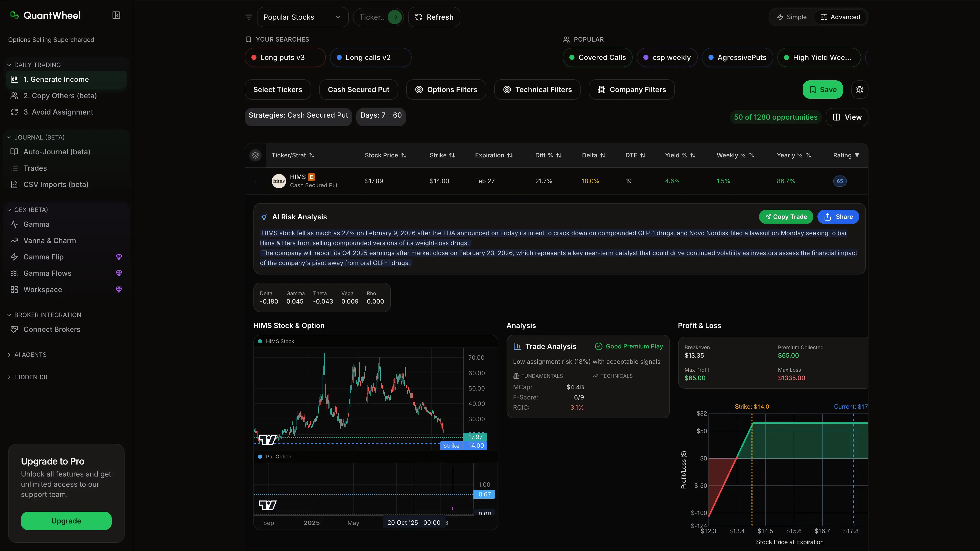Image resolution: width=980 pixels, height=551 pixels.
Task: Collapse the Broker Integration section
Action: (x=44, y=315)
